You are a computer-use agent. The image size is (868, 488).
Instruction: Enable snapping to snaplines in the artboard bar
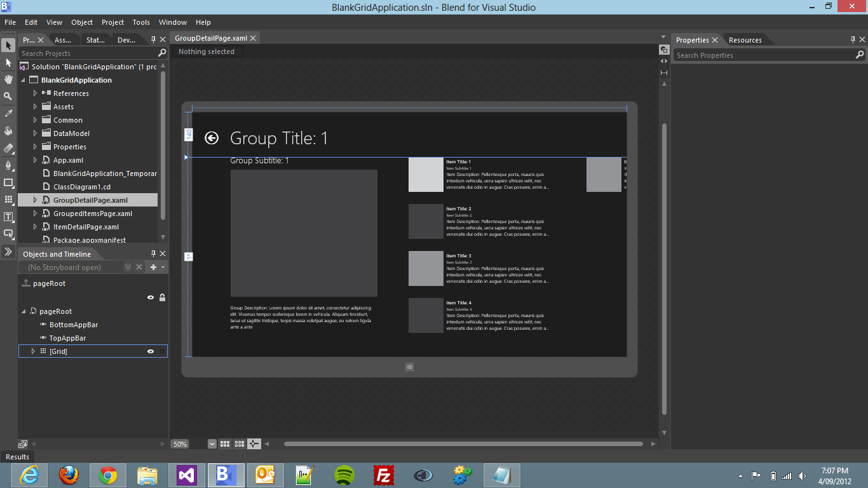click(254, 444)
